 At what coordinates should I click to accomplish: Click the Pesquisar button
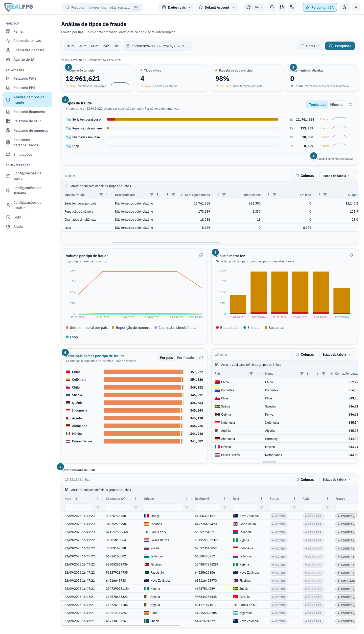[340, 46]
